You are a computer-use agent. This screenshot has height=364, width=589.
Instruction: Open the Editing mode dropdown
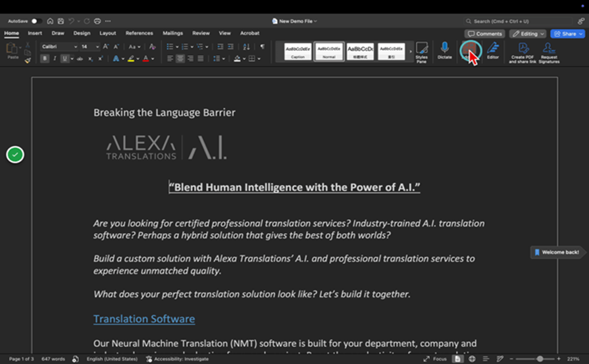(527, 34)
